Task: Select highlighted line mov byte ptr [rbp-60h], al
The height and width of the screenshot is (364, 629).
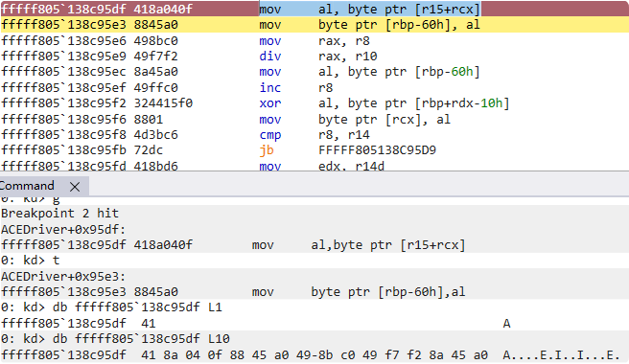Action: click(x=314, y=25)
